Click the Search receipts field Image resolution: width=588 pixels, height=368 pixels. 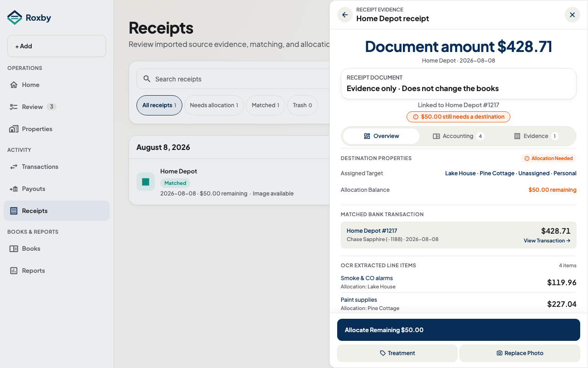[x=233, y=79]
